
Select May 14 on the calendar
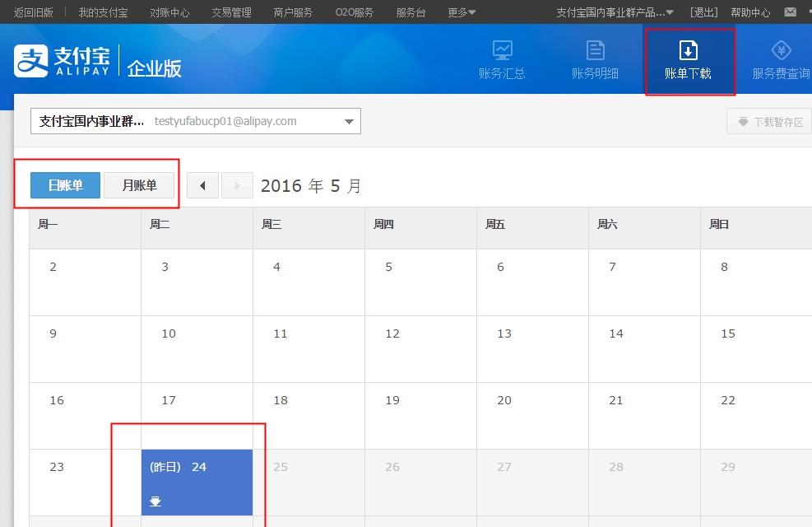644,349
